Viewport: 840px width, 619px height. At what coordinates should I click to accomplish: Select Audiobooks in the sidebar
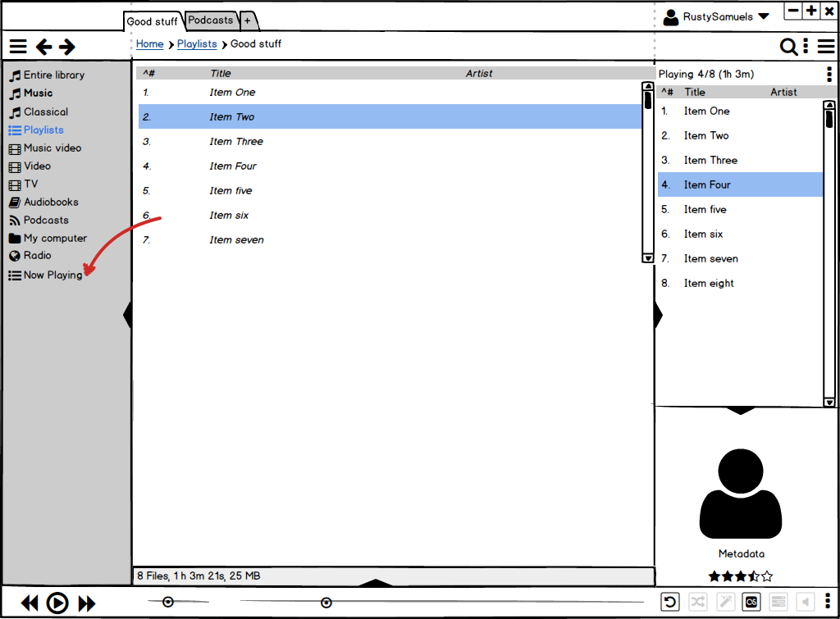tap(51, 202)
